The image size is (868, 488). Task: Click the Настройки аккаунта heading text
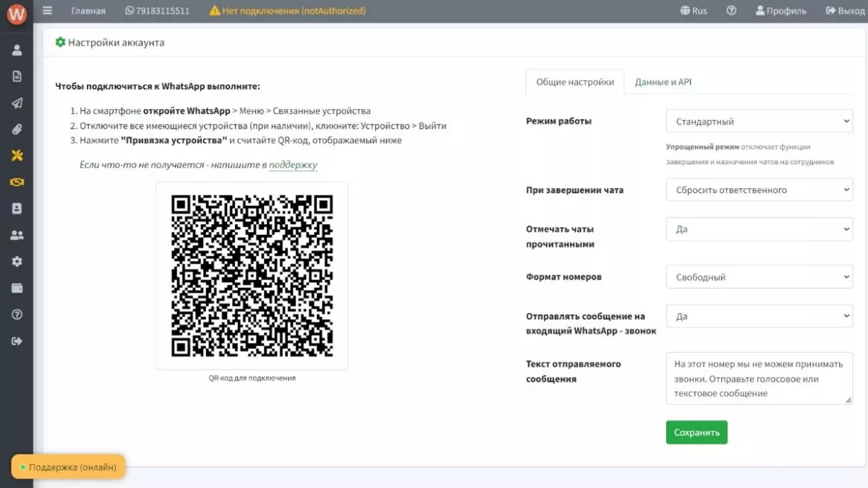[116, 43]
